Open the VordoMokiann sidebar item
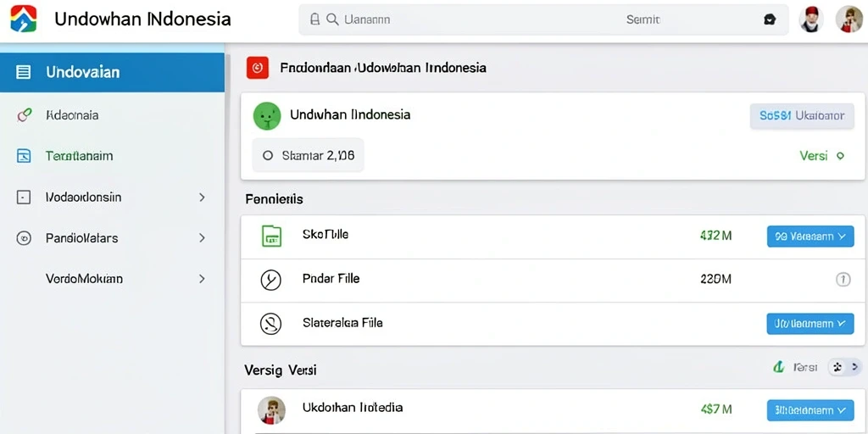Screen dimensions: 868x434 [112, 278]
